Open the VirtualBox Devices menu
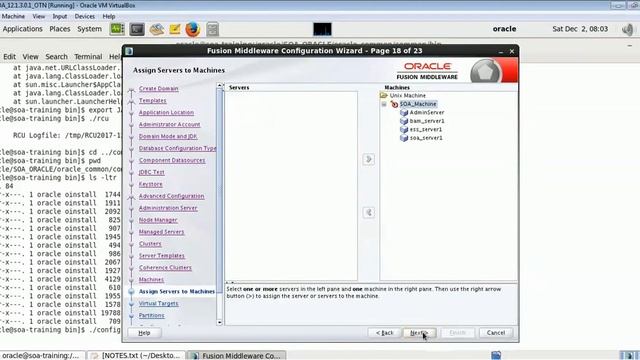The width and height of the screenshot is (640, 360). click(x=84, y=16)
